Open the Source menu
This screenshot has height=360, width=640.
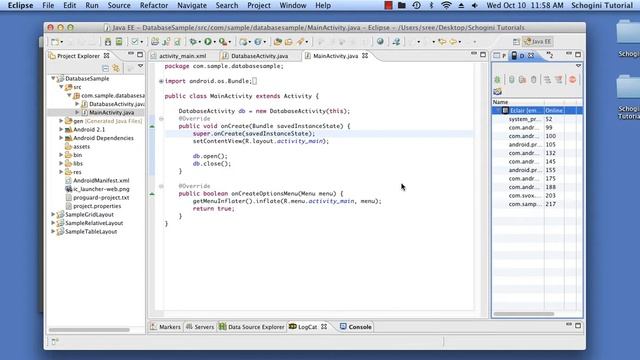119,5
